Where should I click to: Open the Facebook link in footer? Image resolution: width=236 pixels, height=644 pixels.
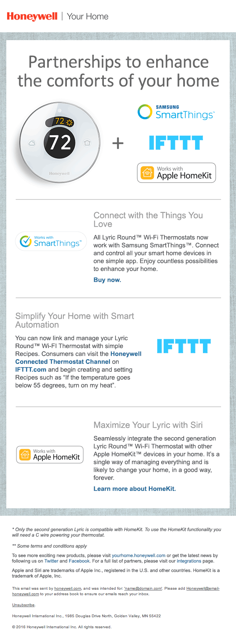tap(79, 561)
